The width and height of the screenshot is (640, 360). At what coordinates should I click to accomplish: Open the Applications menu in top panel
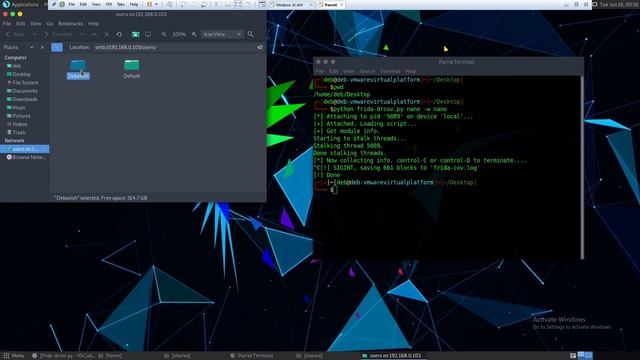click(20, 4)
